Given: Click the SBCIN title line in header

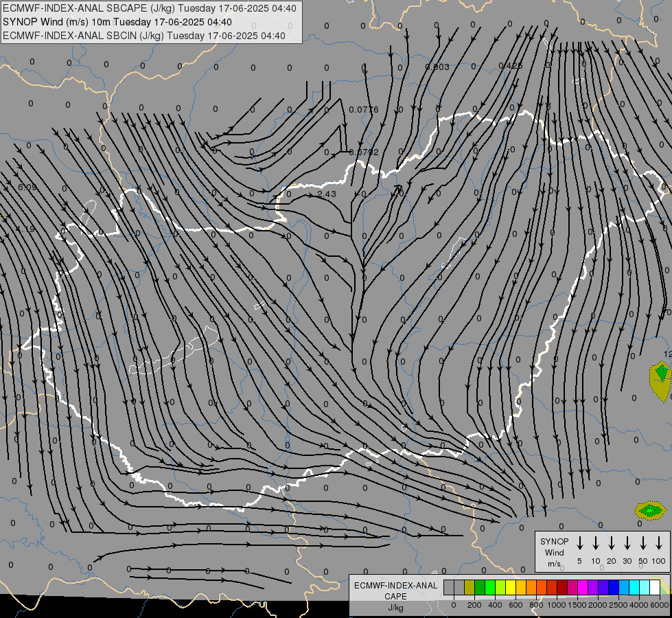Looking at the screenshot, I should click(144, 36).
